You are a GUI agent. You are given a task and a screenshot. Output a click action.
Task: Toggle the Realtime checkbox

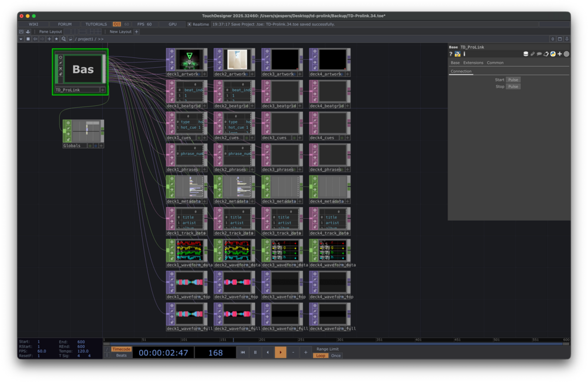[190, 25]
